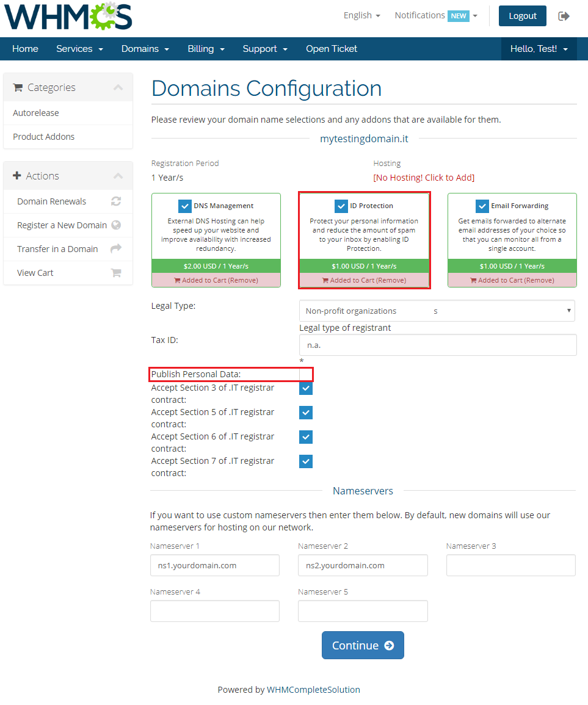Go to Home in the navbar

pos(25,49)
